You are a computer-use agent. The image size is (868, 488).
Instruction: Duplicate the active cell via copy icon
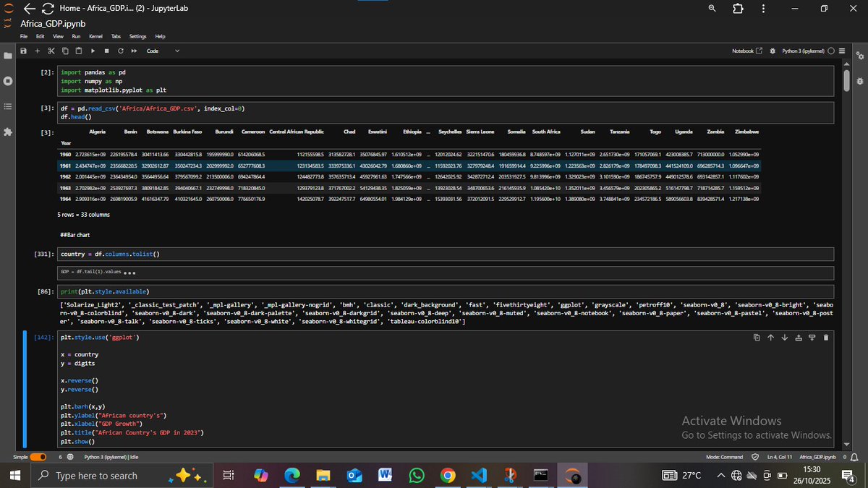(x=756, y=337)
